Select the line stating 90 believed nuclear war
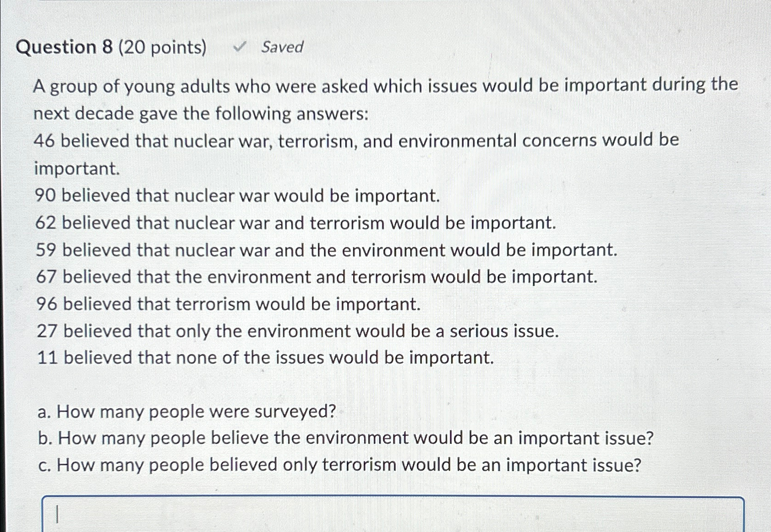771x532 pixels. [x=237, y=195]
